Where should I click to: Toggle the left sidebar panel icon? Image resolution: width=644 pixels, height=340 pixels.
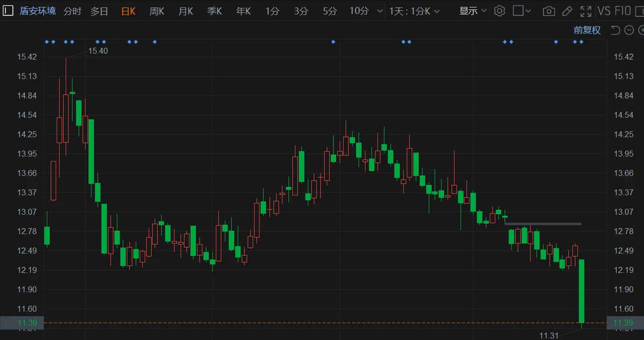(x=8, y=11)
